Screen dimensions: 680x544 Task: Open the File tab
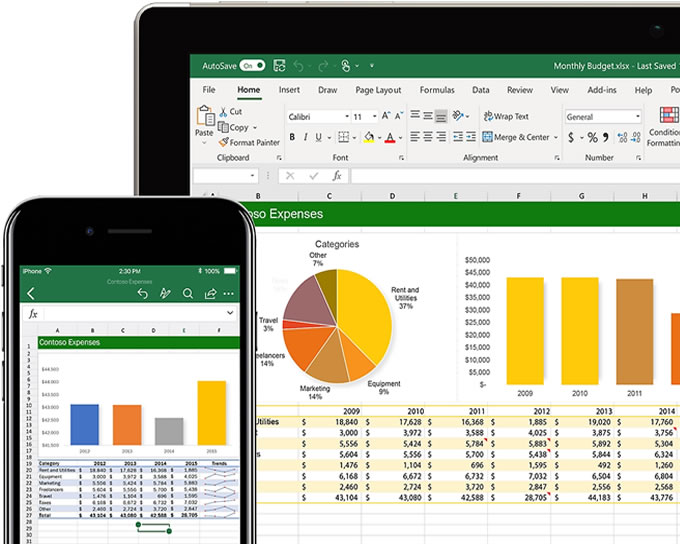[209, 89]
